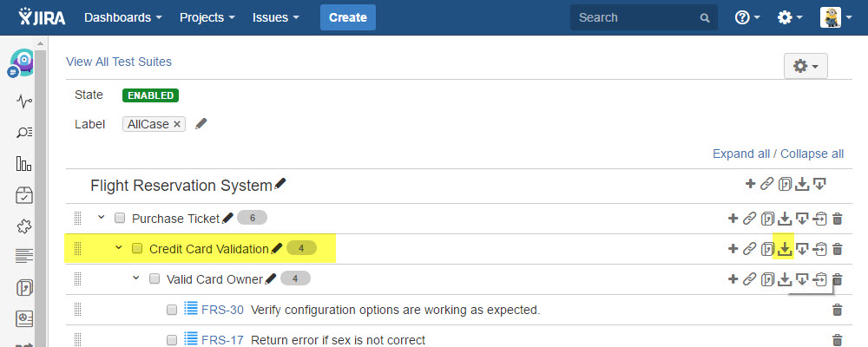Click the Search input field
The height and width of the screenshot is (347, 868).
pyautogui.click(x=635, y=17)
